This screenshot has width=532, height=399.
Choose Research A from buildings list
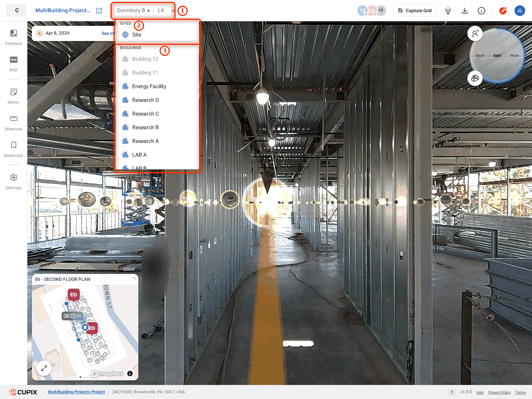157,141
